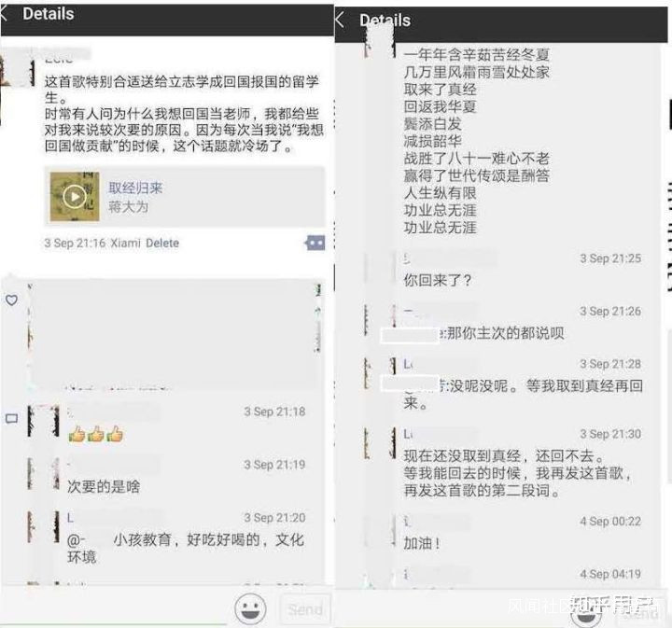This screenshot has width=672, height=628.
Task: Tap the comment 你回来了？
Action: coord(438,280)
